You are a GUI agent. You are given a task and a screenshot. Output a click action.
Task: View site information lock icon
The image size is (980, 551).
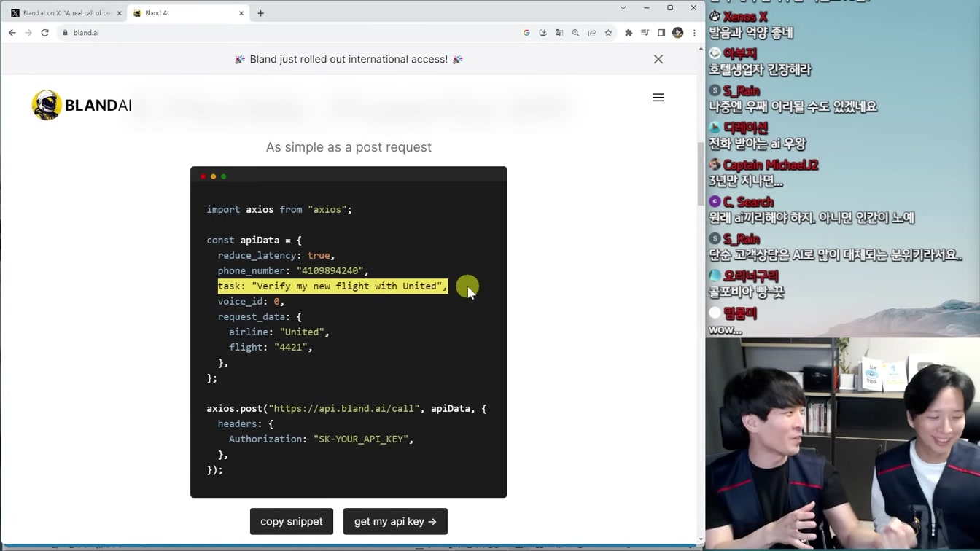point(66,33)
